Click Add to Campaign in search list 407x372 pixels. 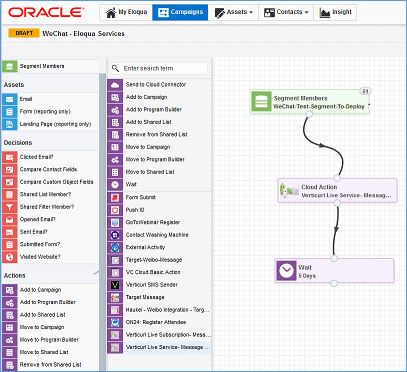[159, 97]
